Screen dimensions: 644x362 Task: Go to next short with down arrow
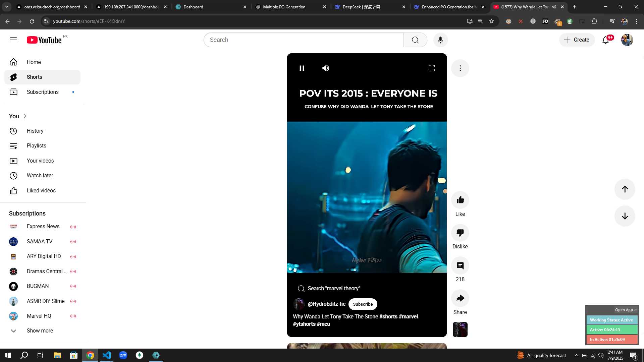(625, 216)
